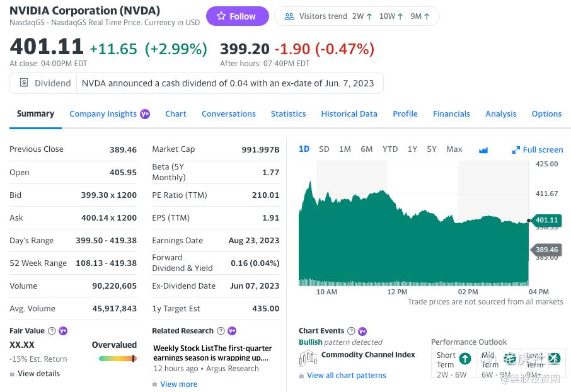Click the Related Research help question icon
The width and height of the screenshot is (571, 392).
point(221,331)
